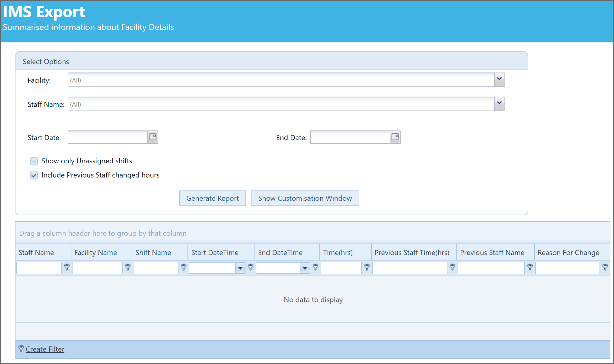Uncheck Include Previous Staff changed hours
Viewport: 614px width, 364px height.
tap(34, 175)
